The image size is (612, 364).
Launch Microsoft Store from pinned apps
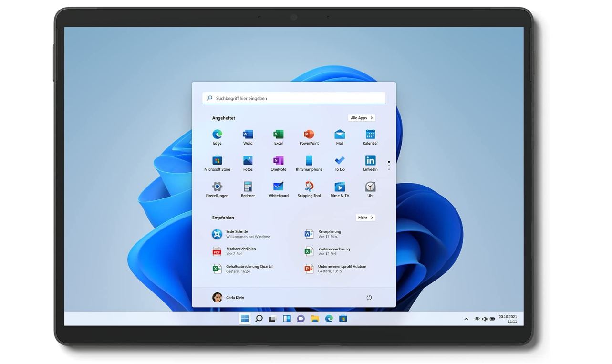tap(217, 163)
